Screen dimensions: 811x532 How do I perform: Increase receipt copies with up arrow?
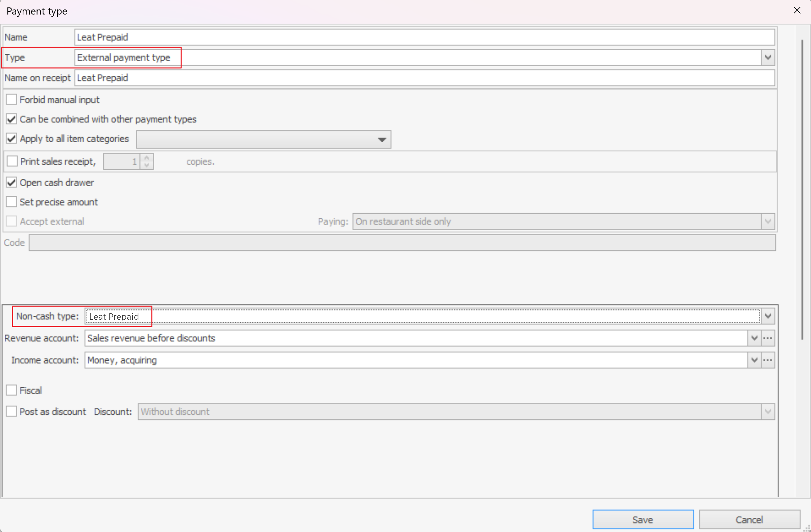pyautogui.click(x=146, y=158)
